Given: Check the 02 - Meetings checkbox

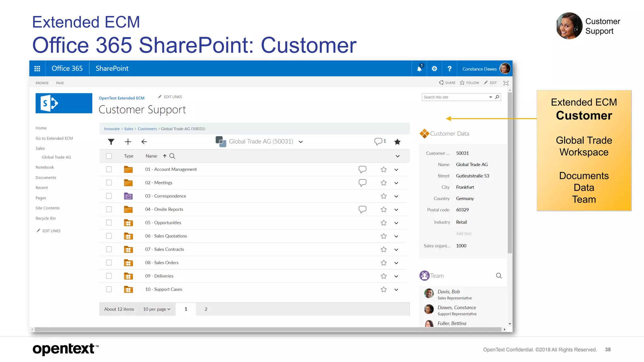Looking at the screenshot, I should coord(109,183).
